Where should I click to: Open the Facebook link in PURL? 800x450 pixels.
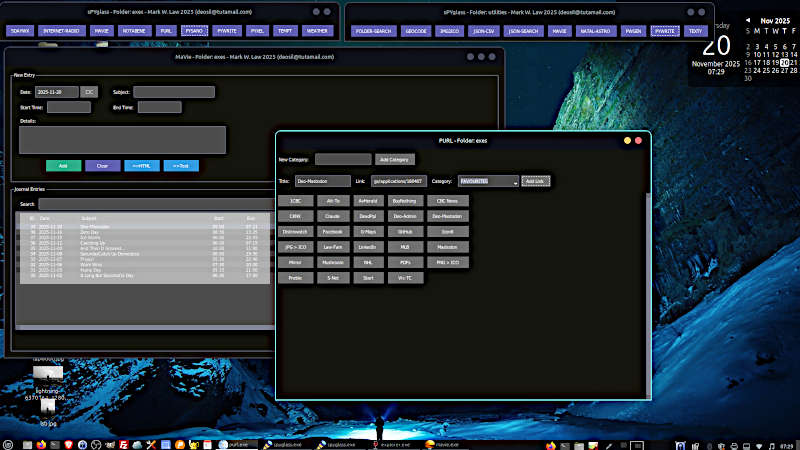333,232
